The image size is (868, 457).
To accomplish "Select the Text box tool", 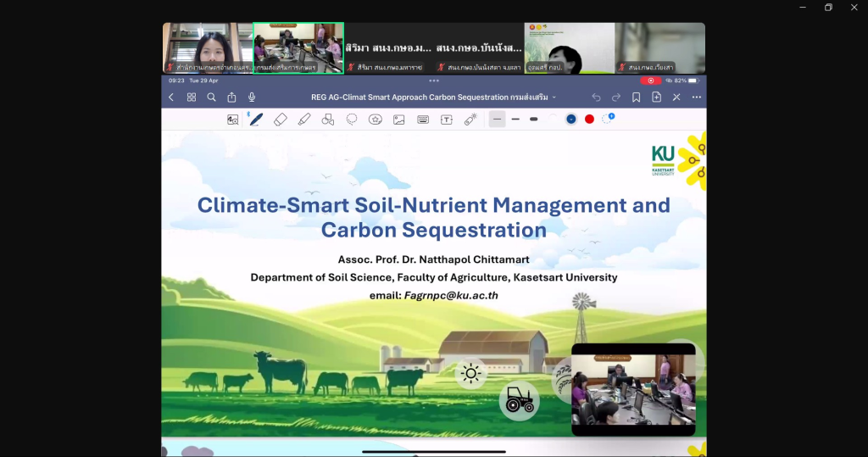I will (447, 120).
